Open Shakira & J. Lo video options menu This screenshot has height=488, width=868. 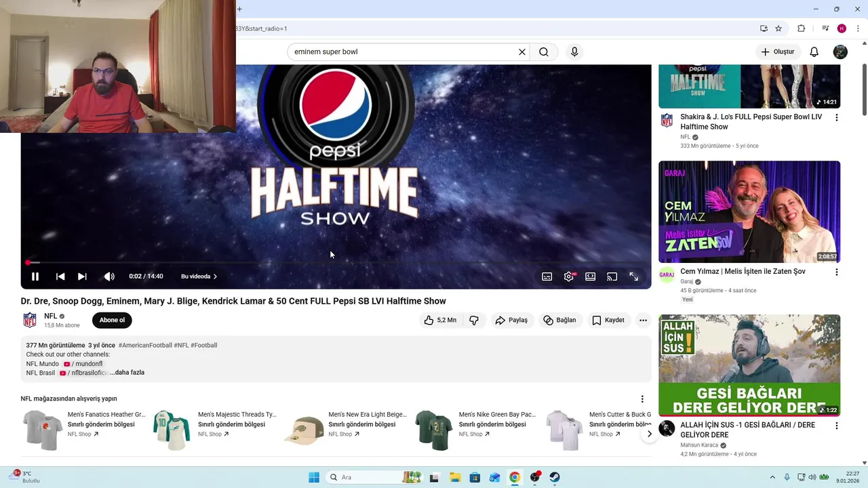tap(836, 117)
